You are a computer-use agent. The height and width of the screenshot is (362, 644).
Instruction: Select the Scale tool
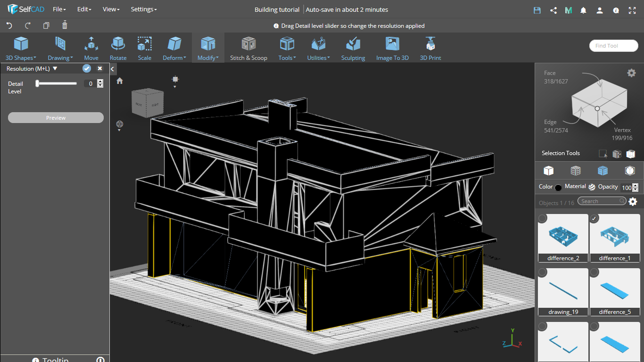(x=144, y=49)
